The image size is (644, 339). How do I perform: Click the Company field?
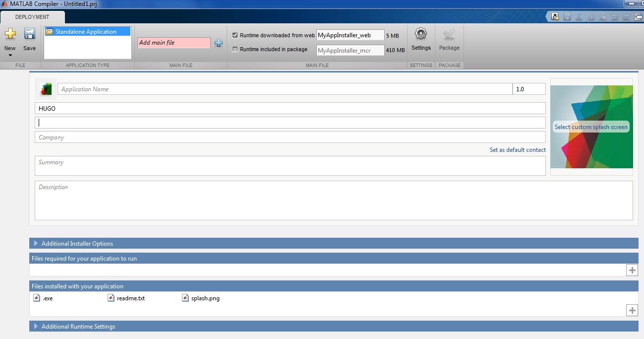tap(290, 137)
